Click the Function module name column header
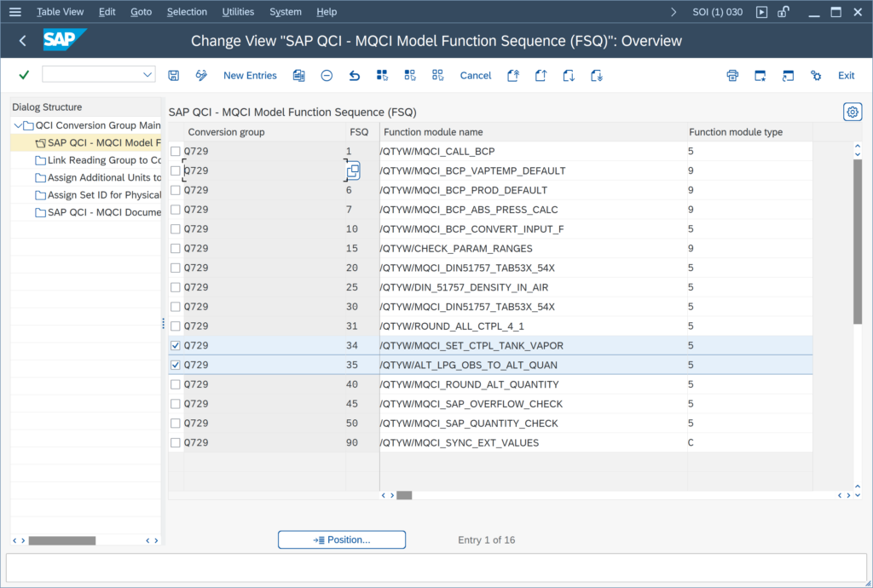The image size is (873, 588). point(534,132)
